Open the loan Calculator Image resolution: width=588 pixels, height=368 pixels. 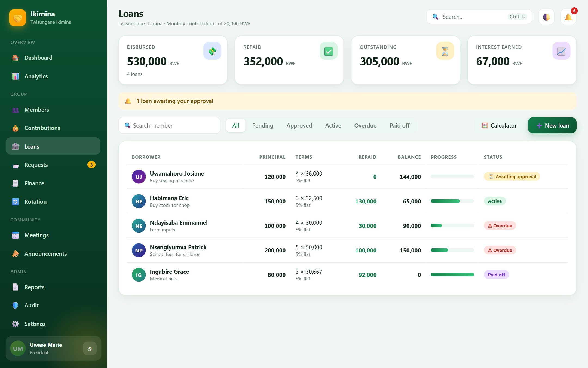click(499, 125)
